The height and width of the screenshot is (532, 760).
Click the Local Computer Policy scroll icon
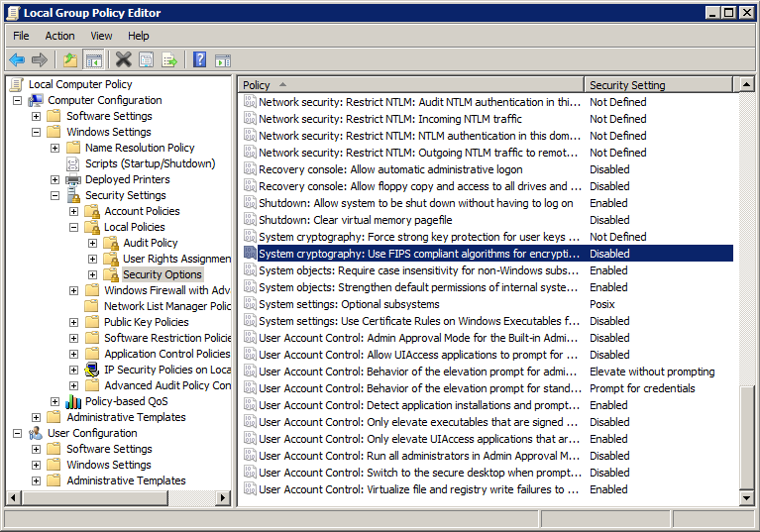17,84
